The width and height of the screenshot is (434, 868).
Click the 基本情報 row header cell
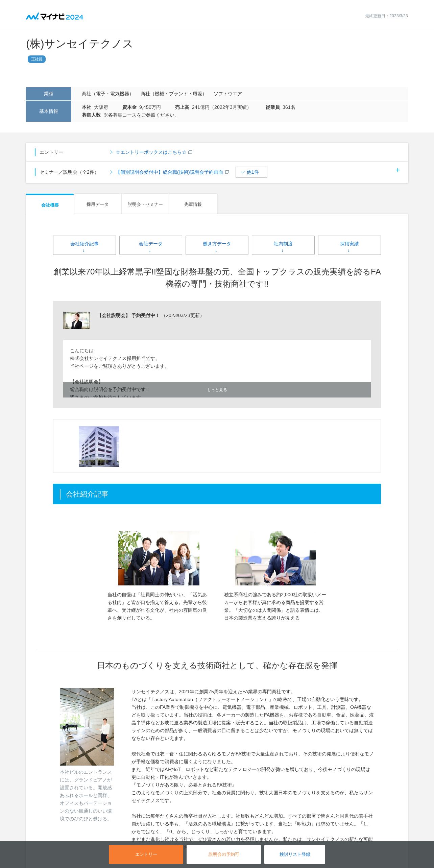tap(48, 111)
